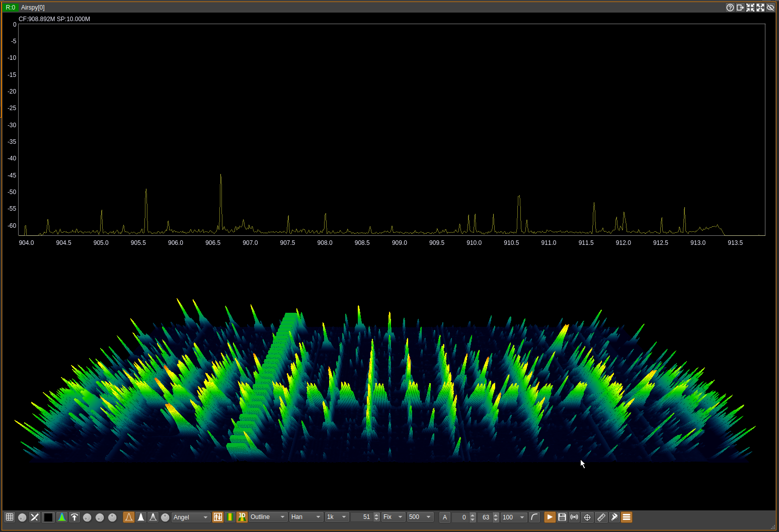Click the Airspy[0] title label

pos(33,8)
